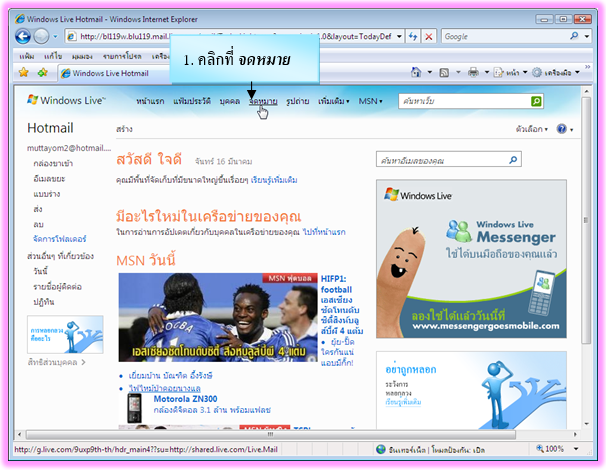Screen dimensions: 606x470
Task: Open the 100% zoom level dropdown
Action: click(x=576, y=449)
